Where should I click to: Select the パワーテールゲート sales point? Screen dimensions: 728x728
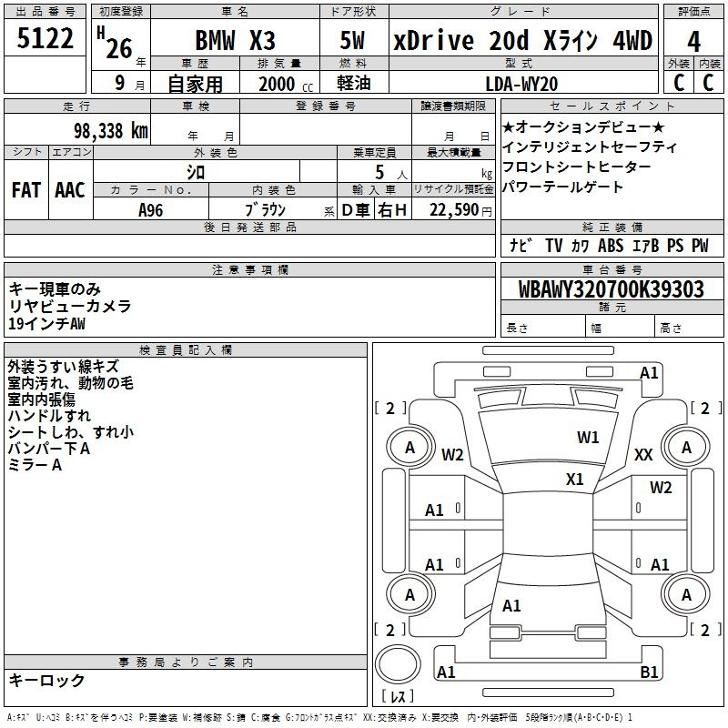coord(562,187)
